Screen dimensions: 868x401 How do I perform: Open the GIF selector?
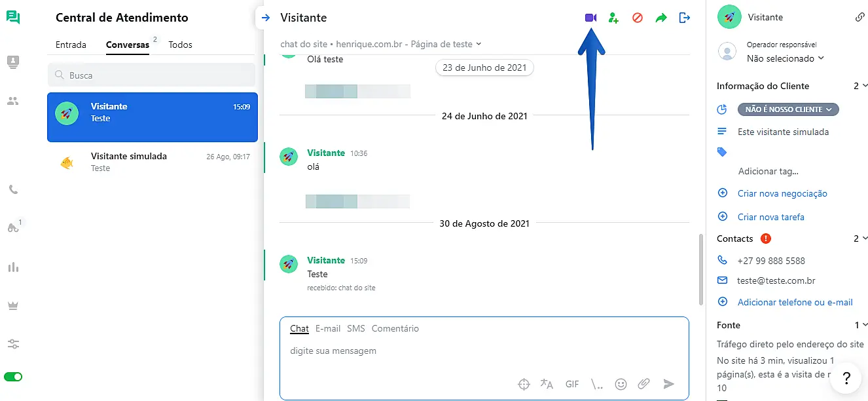click(572, 384)
